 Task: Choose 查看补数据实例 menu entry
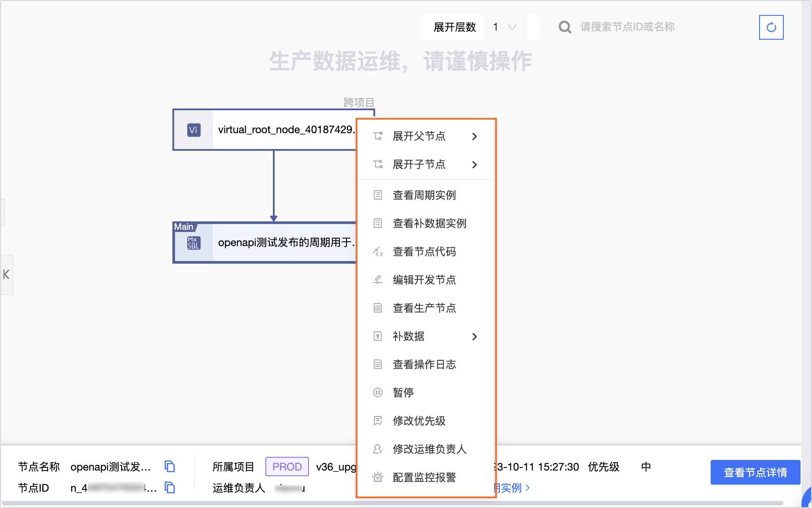pos(426,223)
